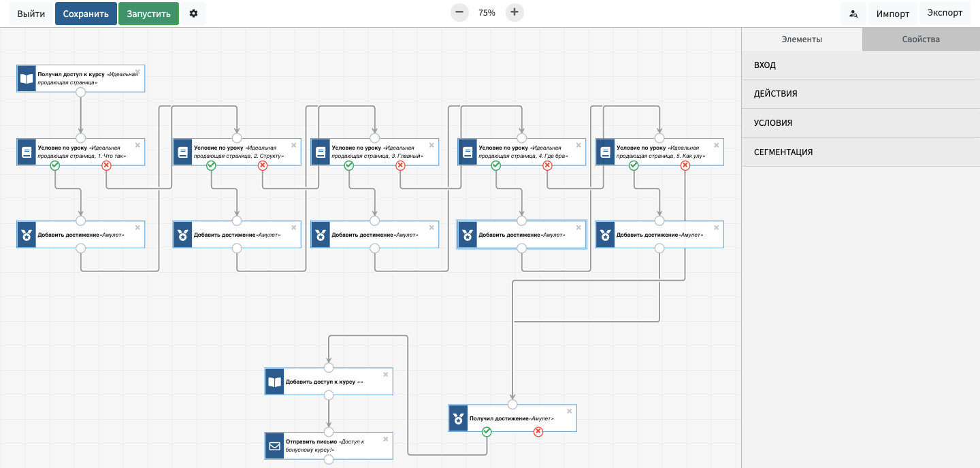Expand the СЕГМЕНТАЦИЯ section
980x468 pixels.
pyautogui.click(x=860, y=152)
